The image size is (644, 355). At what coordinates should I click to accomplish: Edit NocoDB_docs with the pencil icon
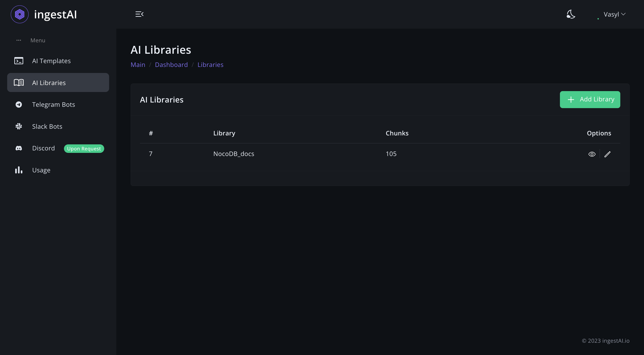[x=608, y=154]
